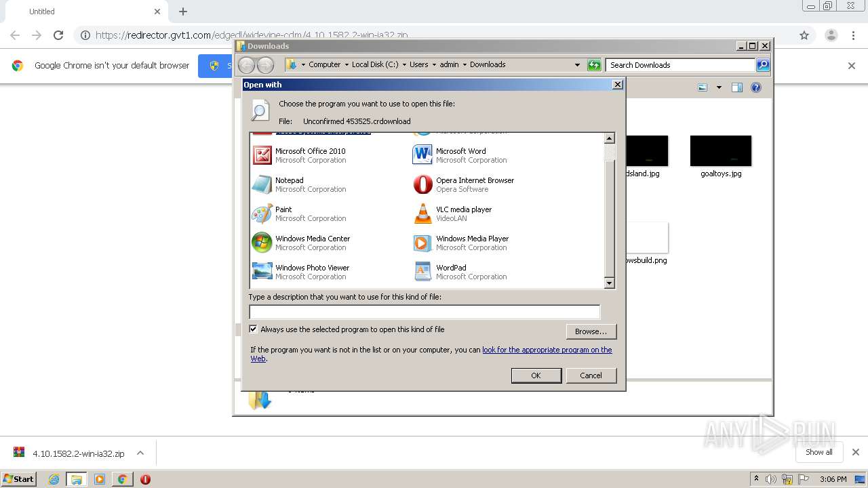
Task: Click the Explorer refresh icon in address bar
Action: 594,65
